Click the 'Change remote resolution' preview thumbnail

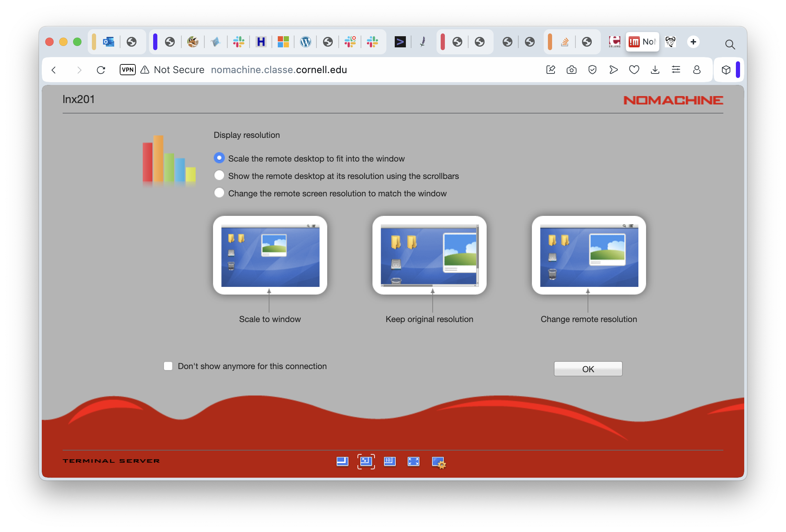(x=589, y=255)
